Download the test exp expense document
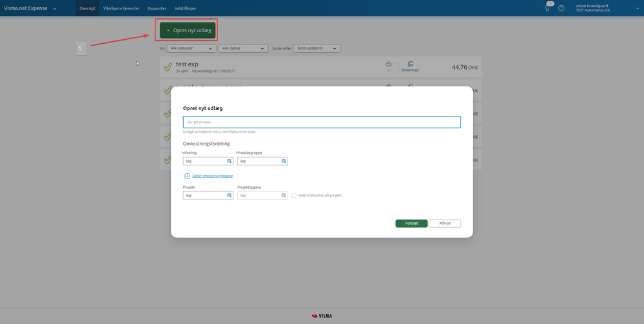644x324 pixels. pos(410,66)
